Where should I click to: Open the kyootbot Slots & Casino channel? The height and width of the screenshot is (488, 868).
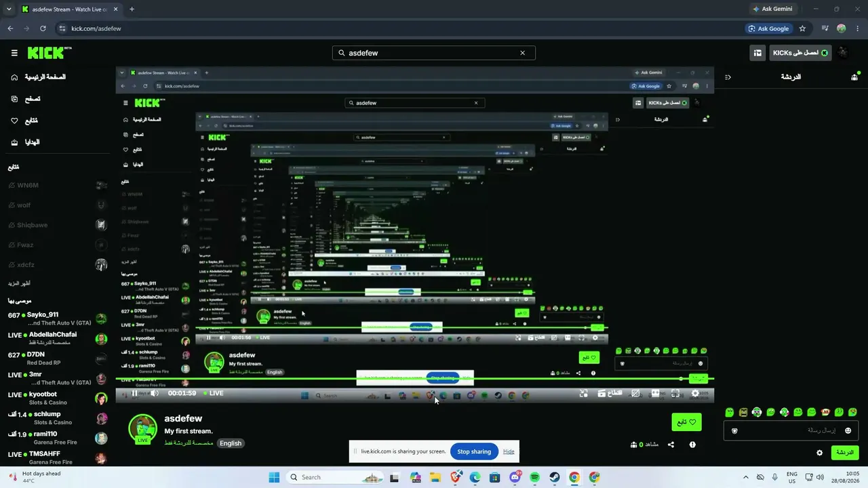(57, 398)
